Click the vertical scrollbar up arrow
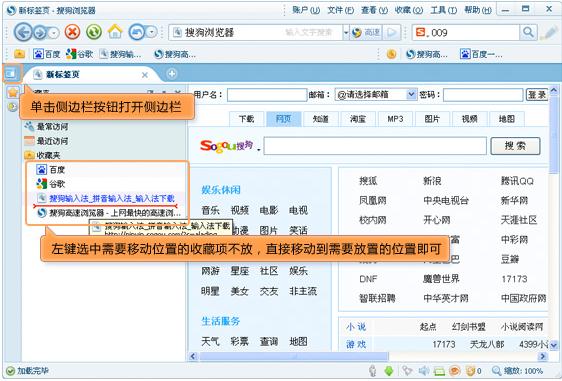 coord(553,90)
